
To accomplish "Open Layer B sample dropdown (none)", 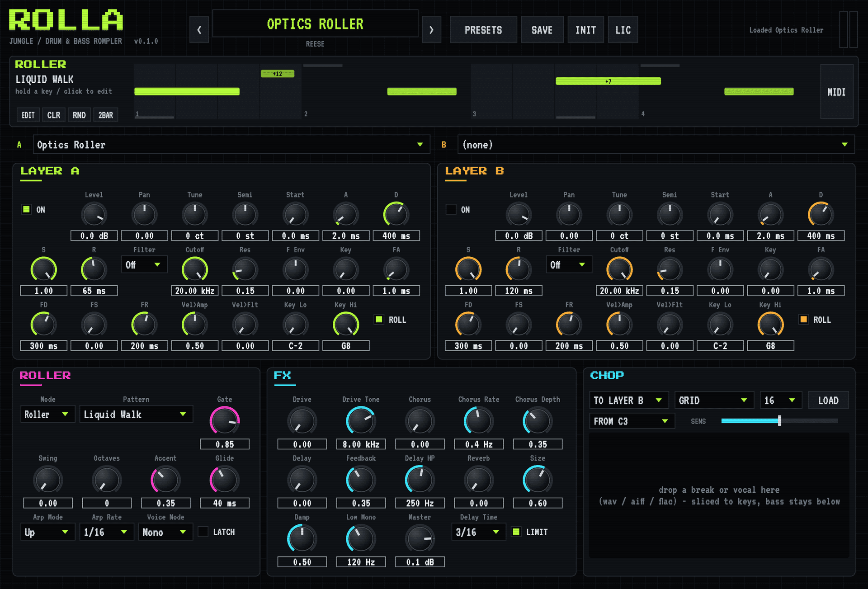I will point(656,145).
